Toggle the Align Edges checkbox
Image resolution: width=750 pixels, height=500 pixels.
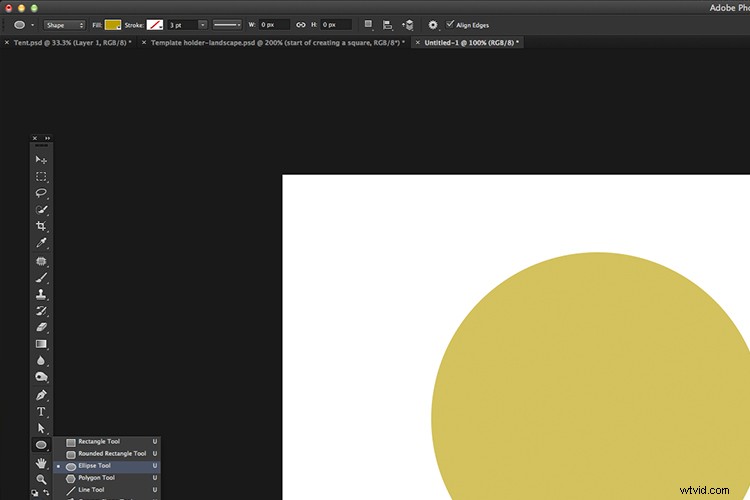[450, 24]
